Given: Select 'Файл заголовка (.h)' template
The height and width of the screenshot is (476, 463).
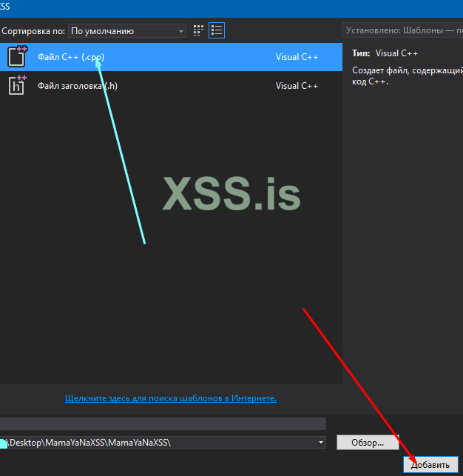Looking at the screenshot, I should coord(171,86).
